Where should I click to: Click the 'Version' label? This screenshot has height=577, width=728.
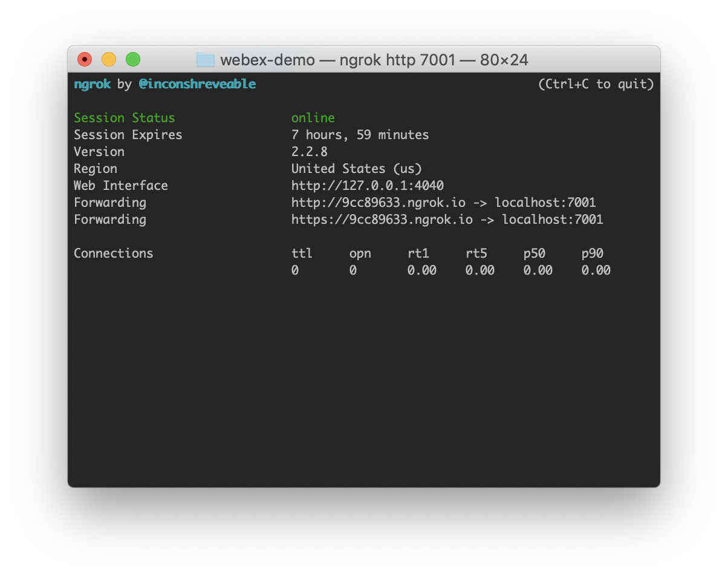coord(99,152)
